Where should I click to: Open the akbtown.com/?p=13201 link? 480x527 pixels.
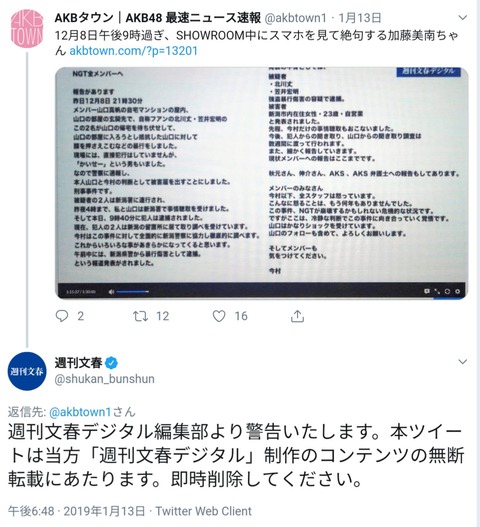133,51
